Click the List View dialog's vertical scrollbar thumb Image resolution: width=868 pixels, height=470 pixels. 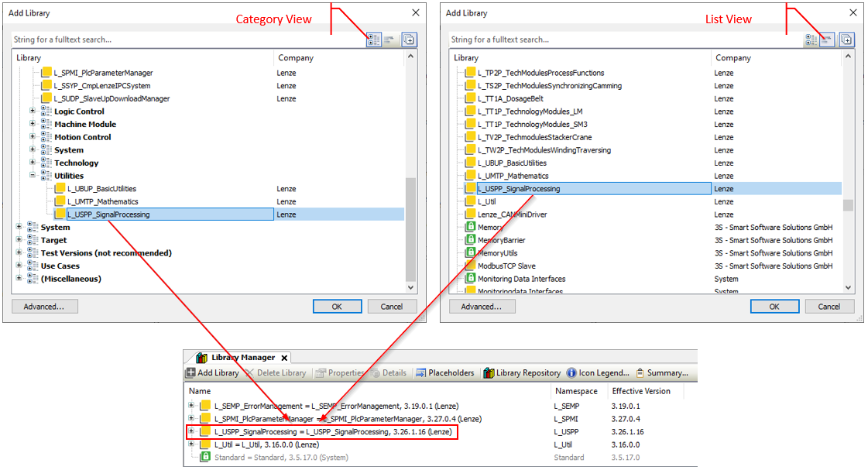(848, 205)
